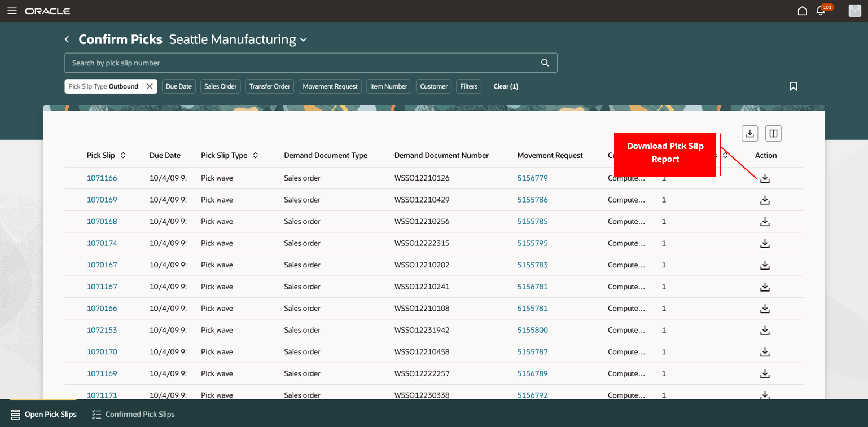
Task: Go back using the left arrow
Action: coord(67,39)
